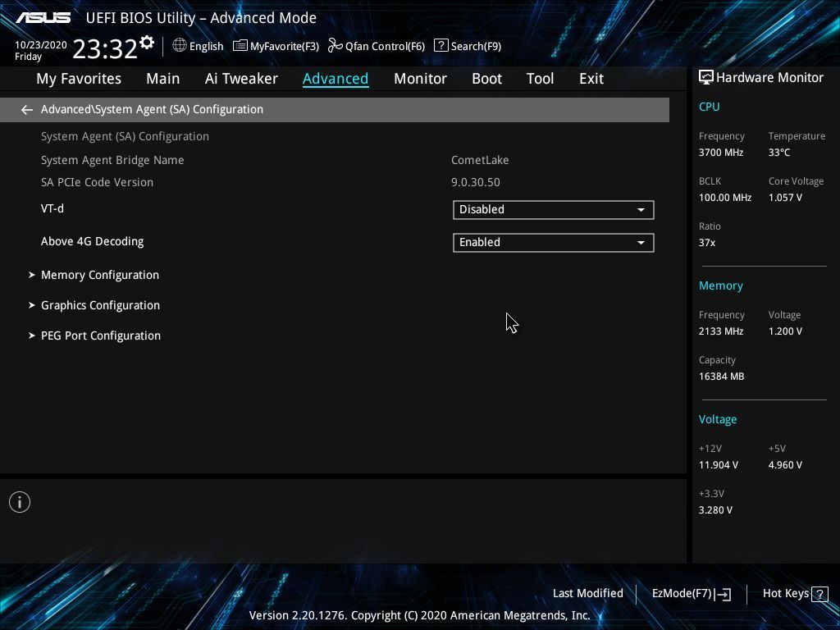Switch to the Main tab
Image resolution: width=840 pixels, height=630 pixels.
pyautogui.click(x=163, y=79)
